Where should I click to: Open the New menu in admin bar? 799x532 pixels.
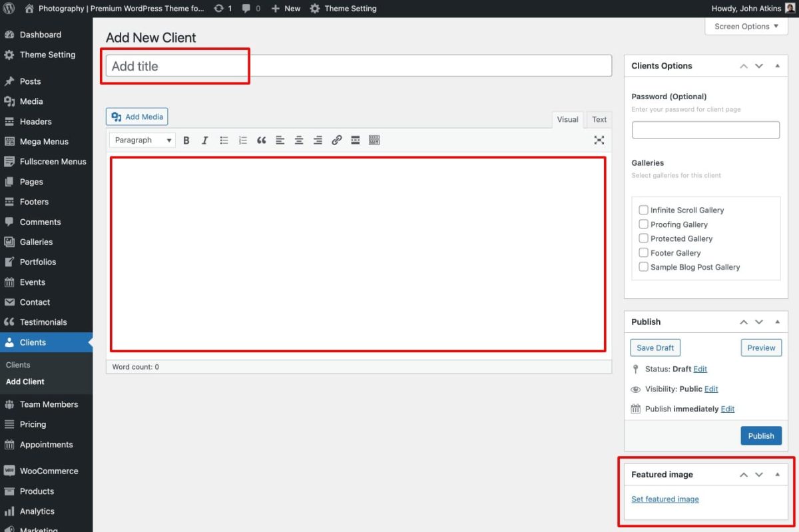click(x=286, y=9)
